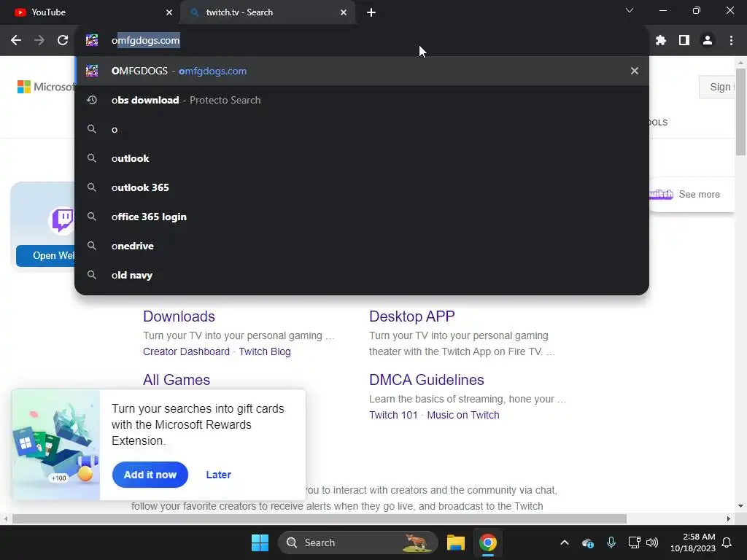
Task: Click the See more Twitch card
Action: [x=692, y=194]
